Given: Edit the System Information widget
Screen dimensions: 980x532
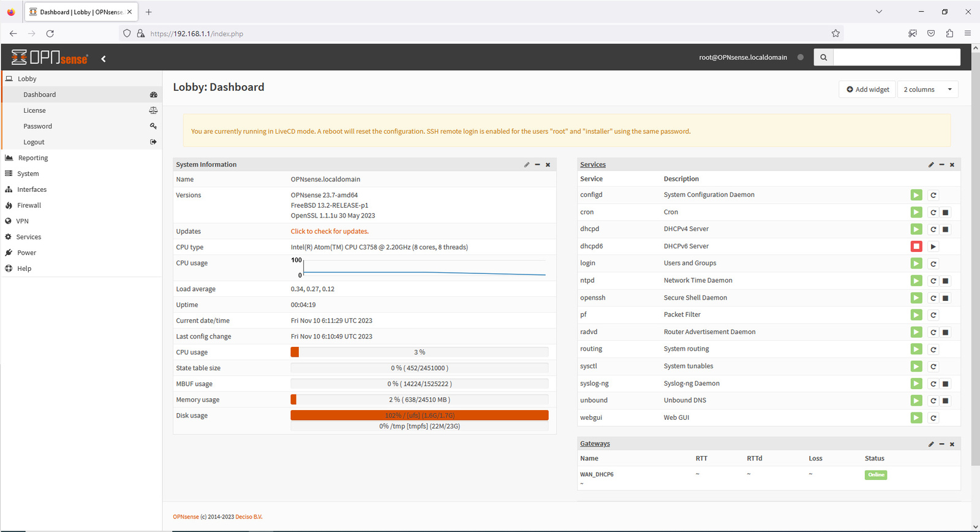Looking at the screenshot, I should pyautogui.click(x=527, y=164).
